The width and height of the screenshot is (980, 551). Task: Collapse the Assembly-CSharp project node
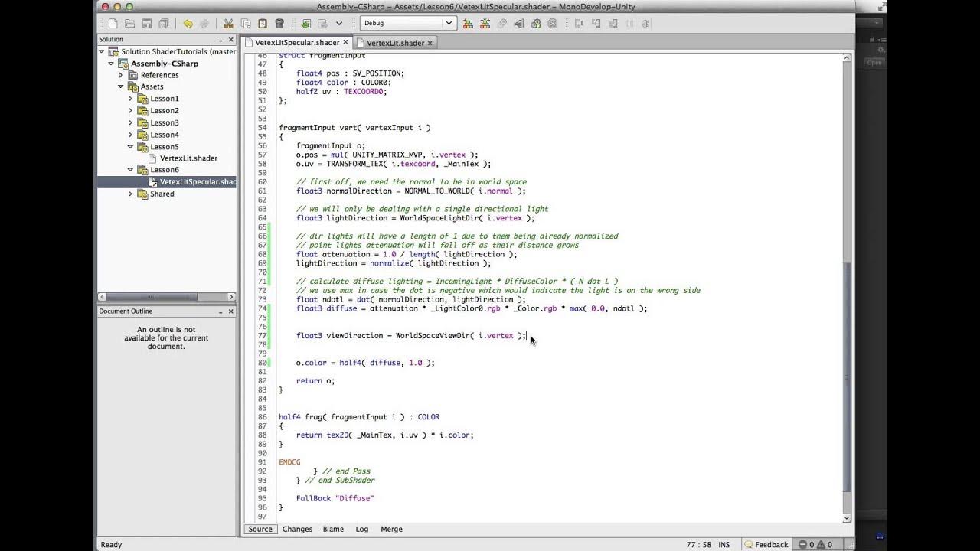[111, 64]
